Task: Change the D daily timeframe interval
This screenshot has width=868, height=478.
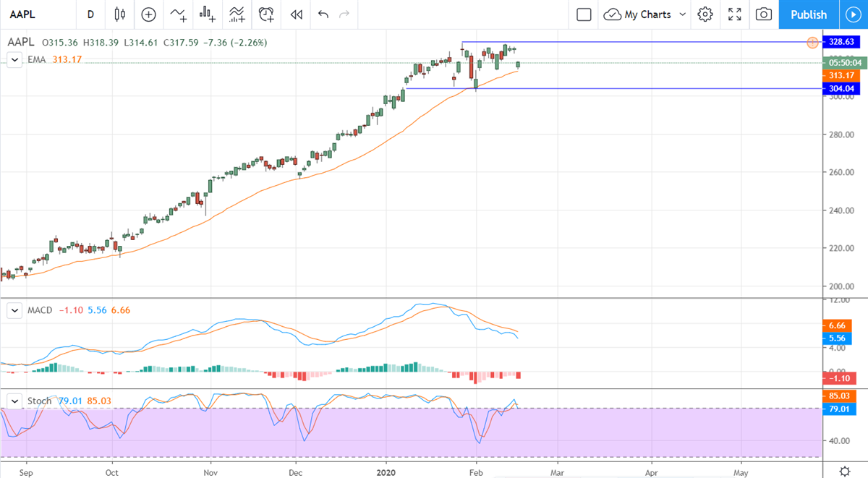Action: (x=90, y=14)
